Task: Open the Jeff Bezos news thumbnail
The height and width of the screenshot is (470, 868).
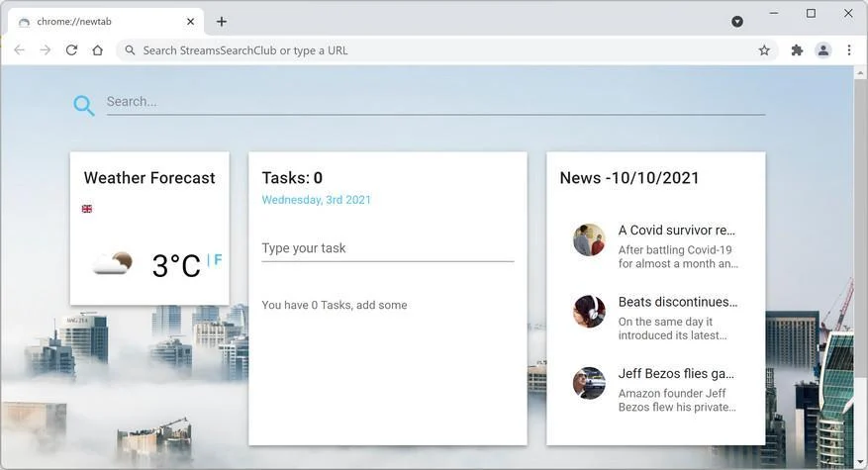Action: [589, 383]
